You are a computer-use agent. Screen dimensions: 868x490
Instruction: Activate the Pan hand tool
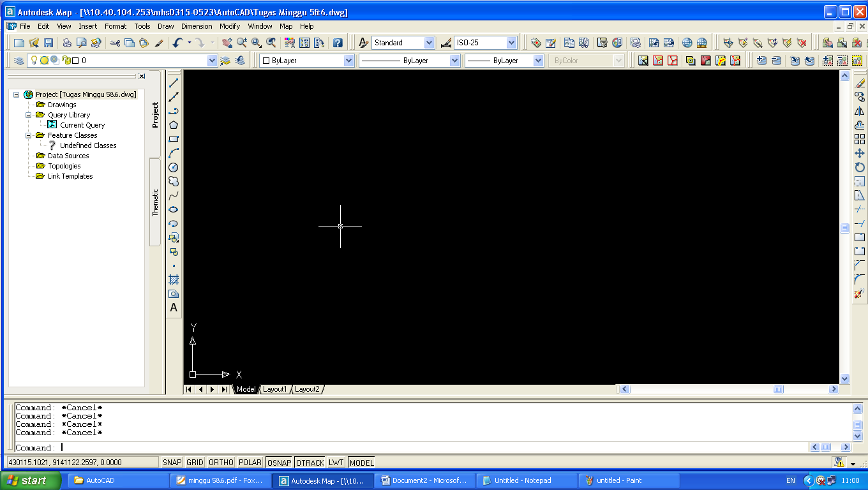pyautogui.click(x=227, y=43)
